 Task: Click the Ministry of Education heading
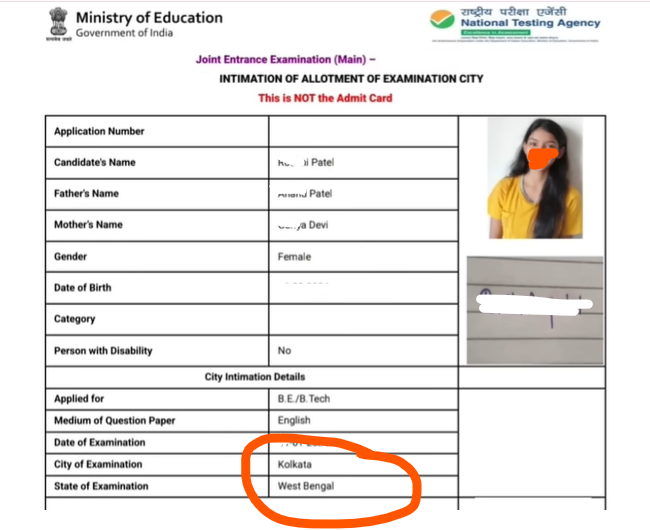pyautogui.click(x=149, y=18)
